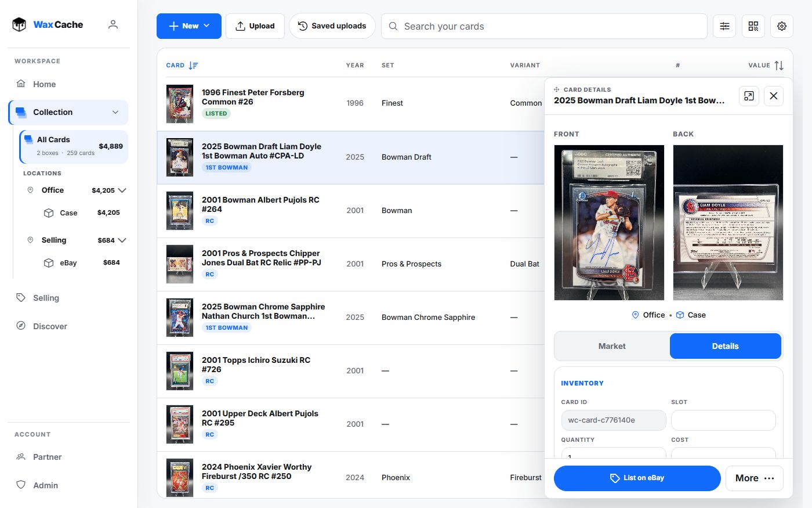Sort by the Card column icon
The width and height of the screenshot is (812, 508).
(193, 66)
